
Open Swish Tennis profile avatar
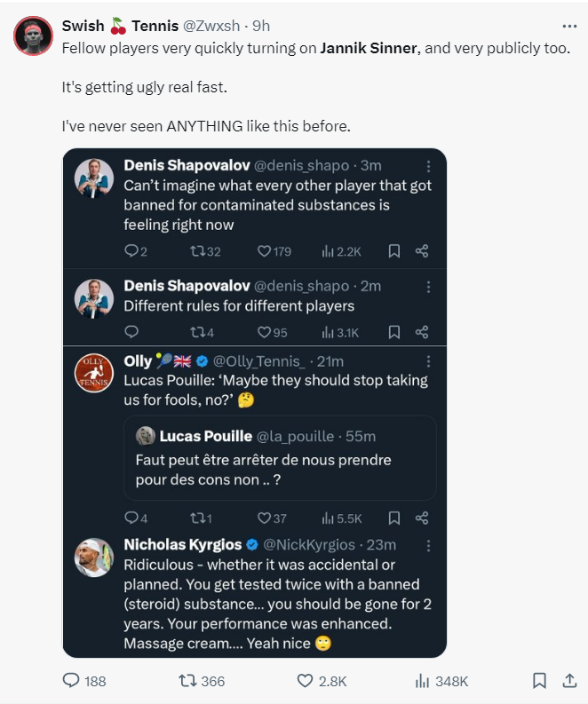pos(33,36)
